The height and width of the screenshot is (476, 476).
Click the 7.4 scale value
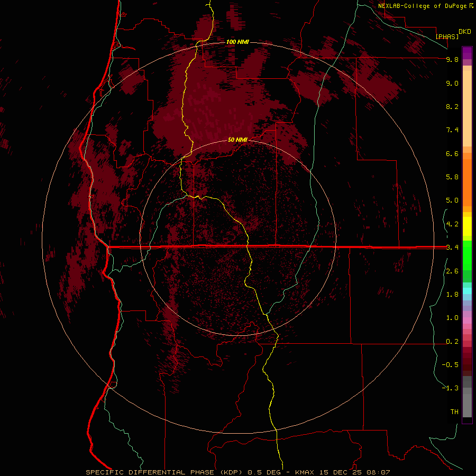click(452, 130)
